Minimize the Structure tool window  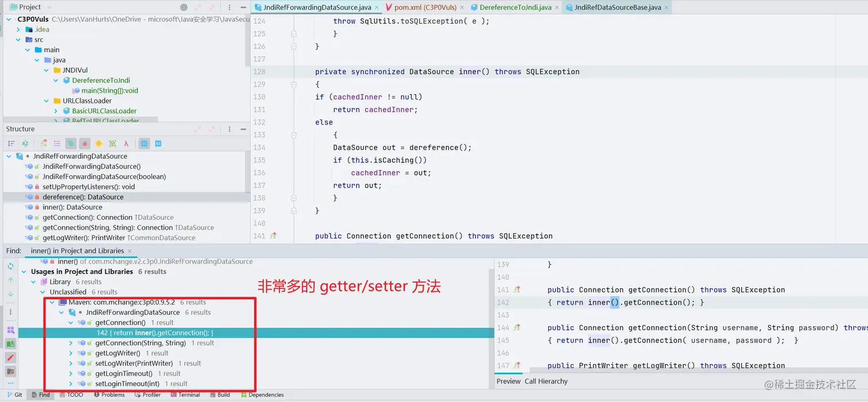click(x=243, y=129)
